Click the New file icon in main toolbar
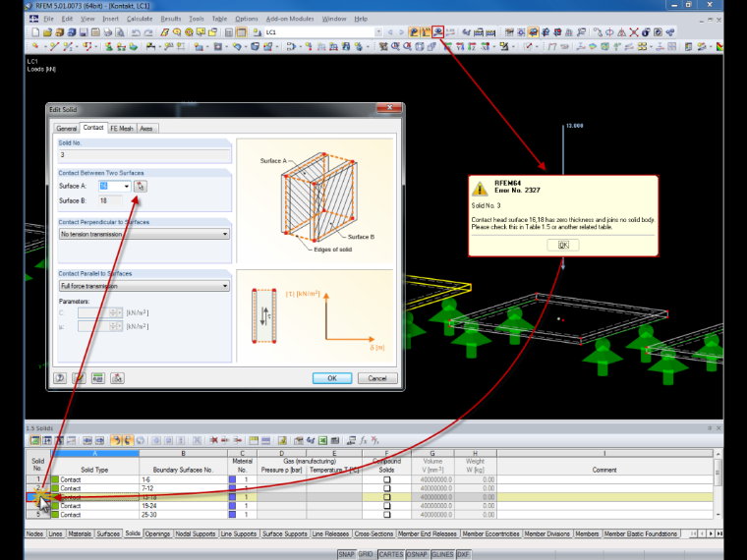 [x=35, y=32]
